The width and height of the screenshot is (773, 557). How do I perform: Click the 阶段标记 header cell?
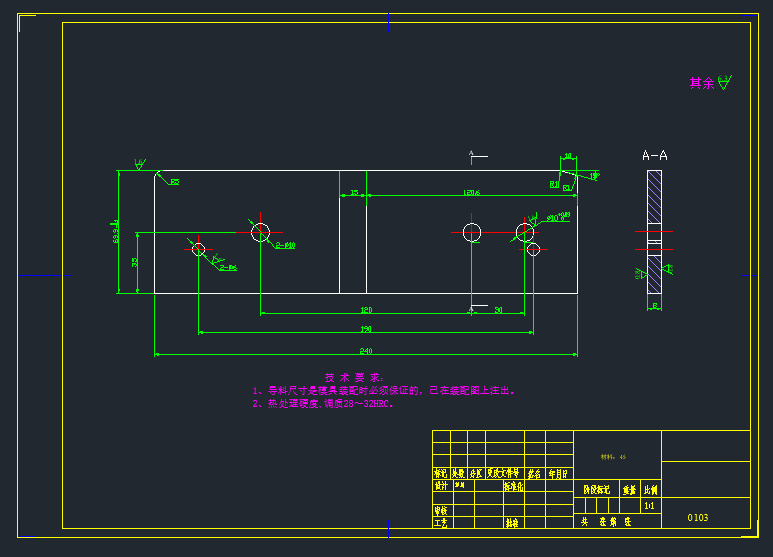click(597, 489)
